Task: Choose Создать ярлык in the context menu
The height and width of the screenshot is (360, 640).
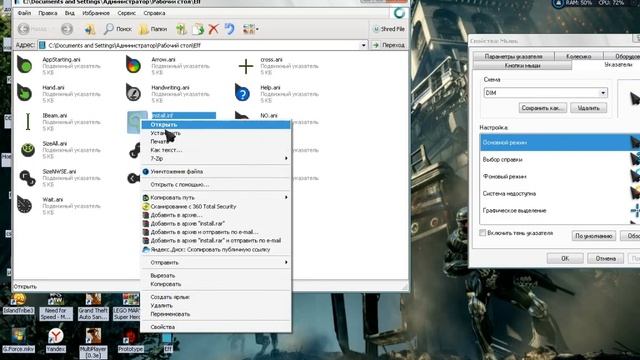Action: pos(216,297)
